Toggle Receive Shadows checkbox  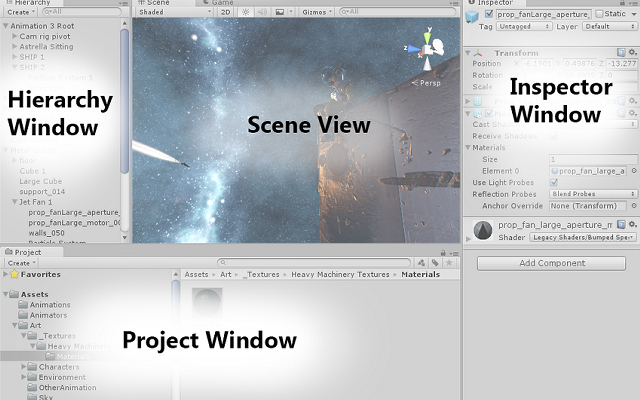(x=554, y=136)
